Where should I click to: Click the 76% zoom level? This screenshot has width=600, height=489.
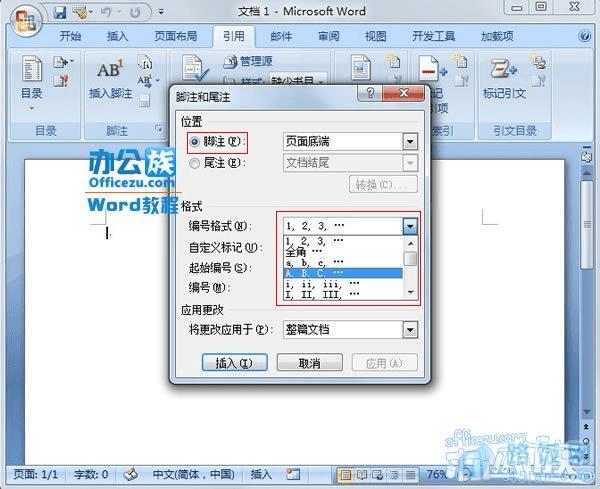[x=436, y=474]
